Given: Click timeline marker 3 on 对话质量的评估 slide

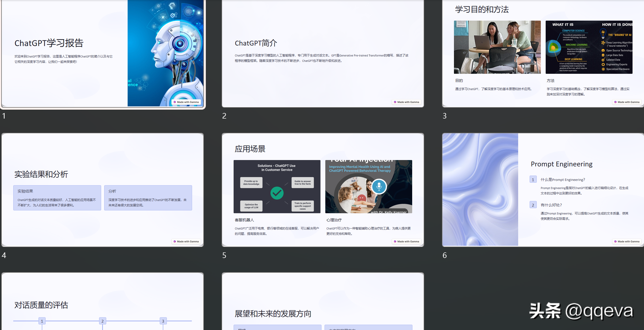Looking at the screenshot, I should [163, 321].
